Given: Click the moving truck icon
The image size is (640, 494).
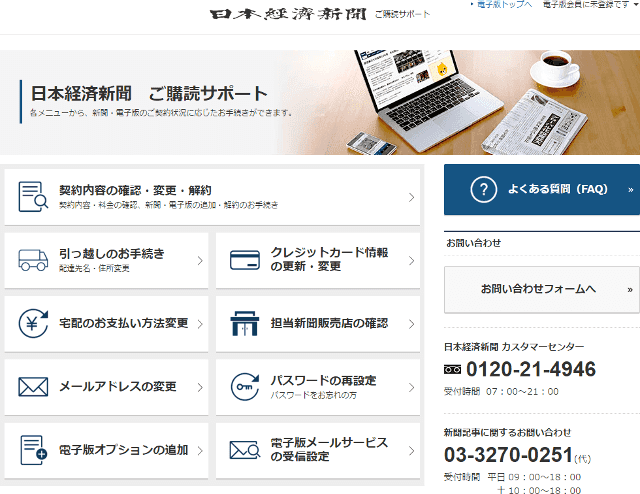Looking at the screenshot, I should coord(33,260).
